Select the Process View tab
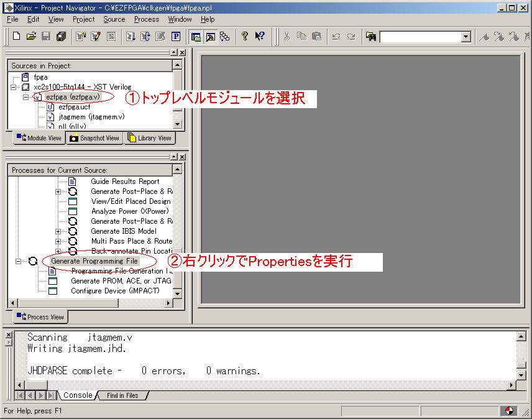532x419 pixels. 40,317
